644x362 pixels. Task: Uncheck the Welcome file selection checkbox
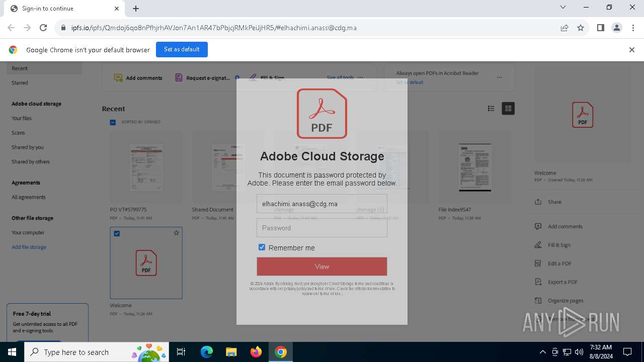[117, 233]
